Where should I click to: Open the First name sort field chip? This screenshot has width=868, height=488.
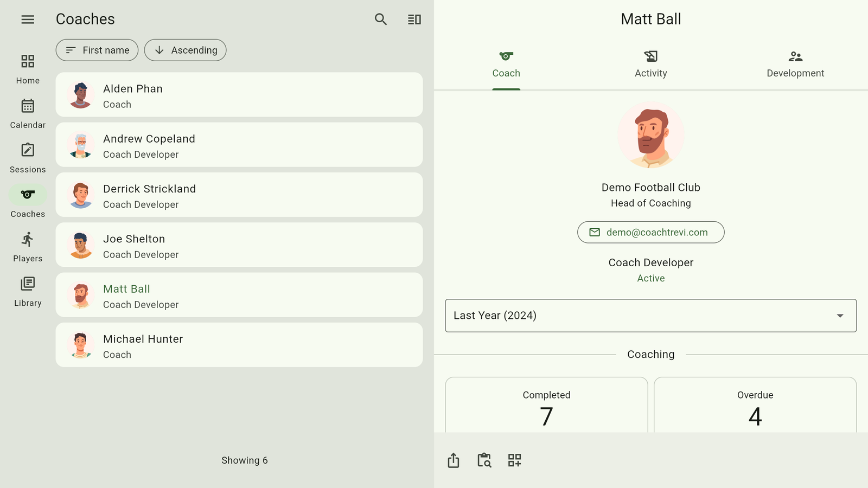pos(97,50)
